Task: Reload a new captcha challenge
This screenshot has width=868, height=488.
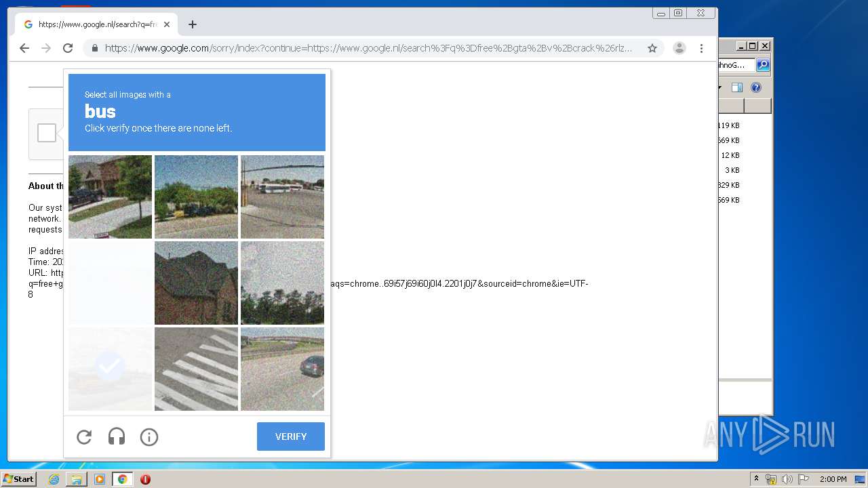Action: coord(84,437)
